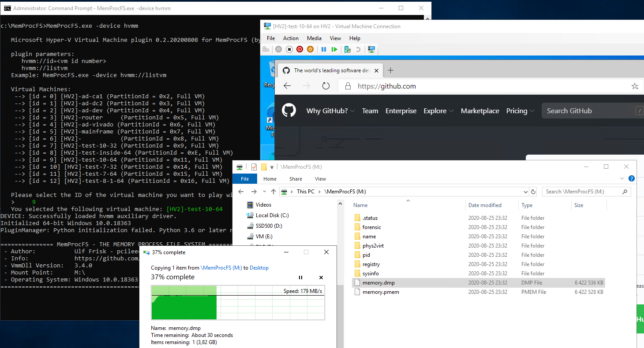644x348 pixels.
Task: Click Explorer address bar refresh icon
Action: (533, 192)
